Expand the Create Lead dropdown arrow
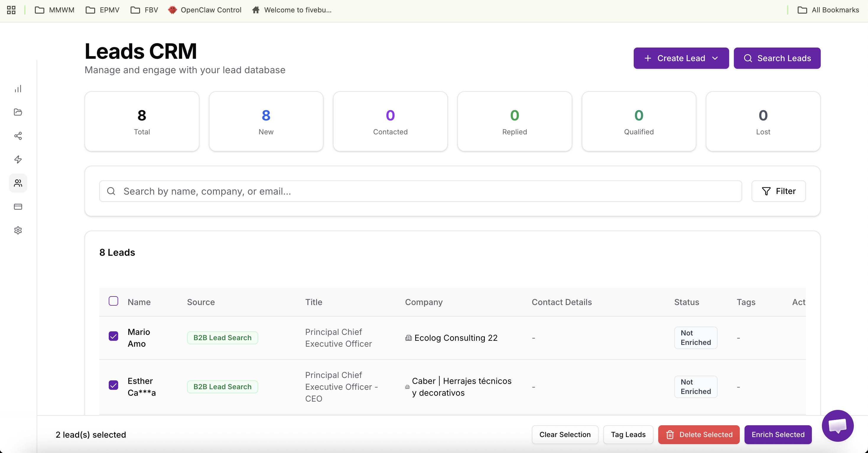Screen dimensions: 868x453 pyautogui.click(x=715, y=58)
